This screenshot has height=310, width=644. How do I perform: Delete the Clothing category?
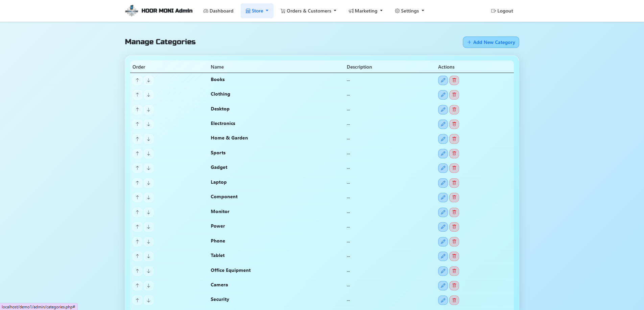coord(454,95)
